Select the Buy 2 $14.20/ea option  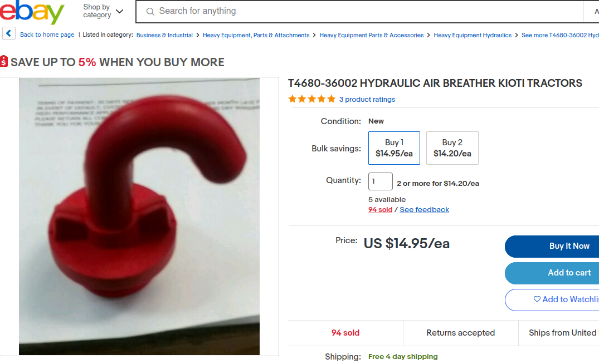point(452,148)
